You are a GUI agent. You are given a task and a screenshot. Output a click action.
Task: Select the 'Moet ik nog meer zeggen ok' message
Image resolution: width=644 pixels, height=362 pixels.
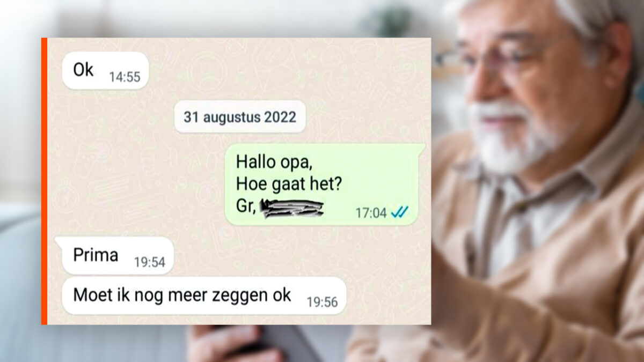pos(204,295)
